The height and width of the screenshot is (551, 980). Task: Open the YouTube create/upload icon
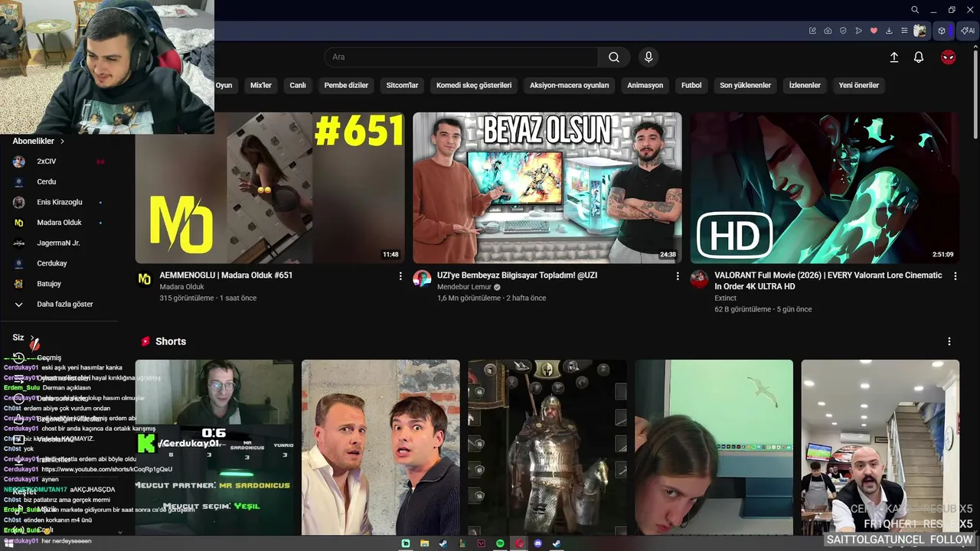[893, 57]
